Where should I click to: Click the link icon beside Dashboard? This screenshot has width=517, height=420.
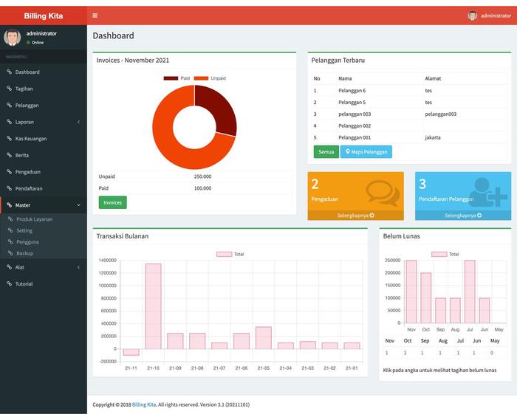point(9,72)
